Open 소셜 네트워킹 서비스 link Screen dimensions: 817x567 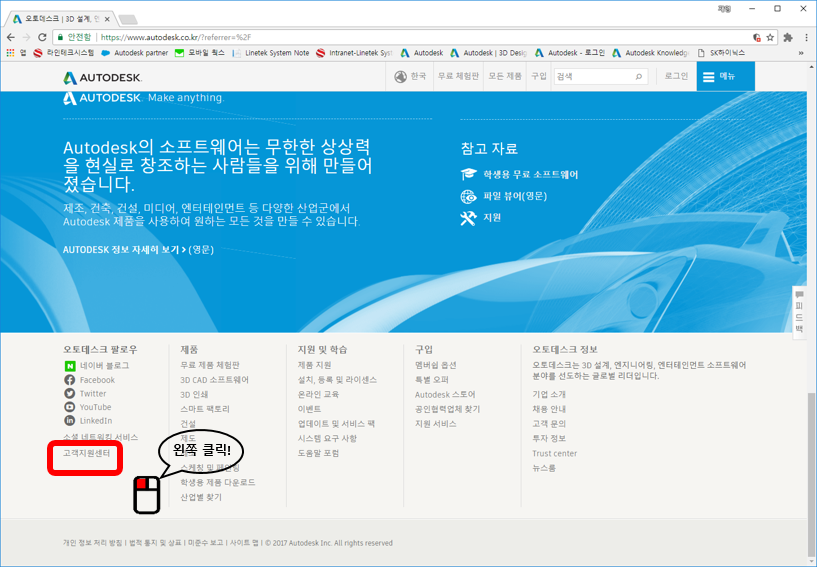coord(101,437)
